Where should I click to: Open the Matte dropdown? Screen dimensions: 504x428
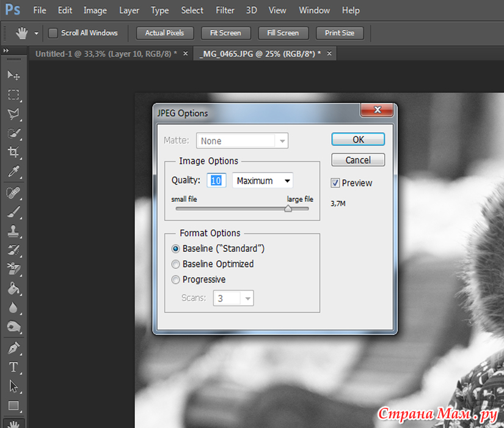pos(242,141)
